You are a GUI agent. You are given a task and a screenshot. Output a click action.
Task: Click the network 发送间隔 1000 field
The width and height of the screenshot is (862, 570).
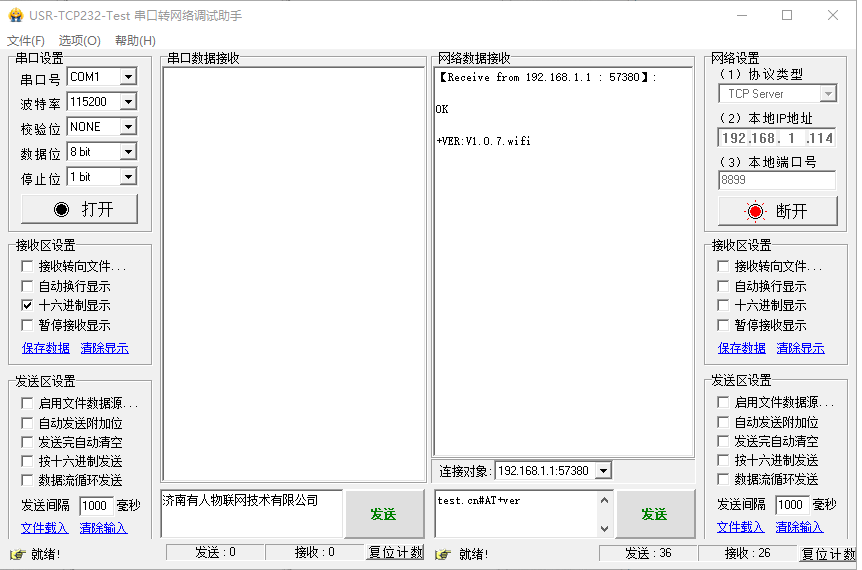tap(792, 505)
